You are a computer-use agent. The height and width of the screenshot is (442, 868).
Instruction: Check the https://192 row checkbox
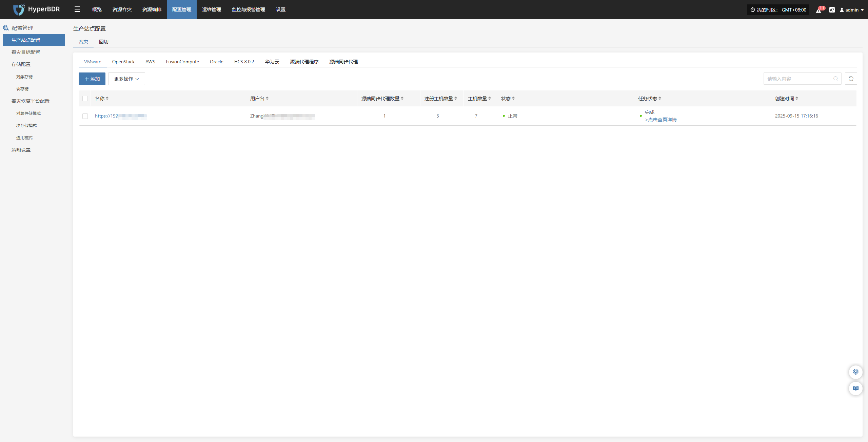pyautogui.click(x=85, y=116)
